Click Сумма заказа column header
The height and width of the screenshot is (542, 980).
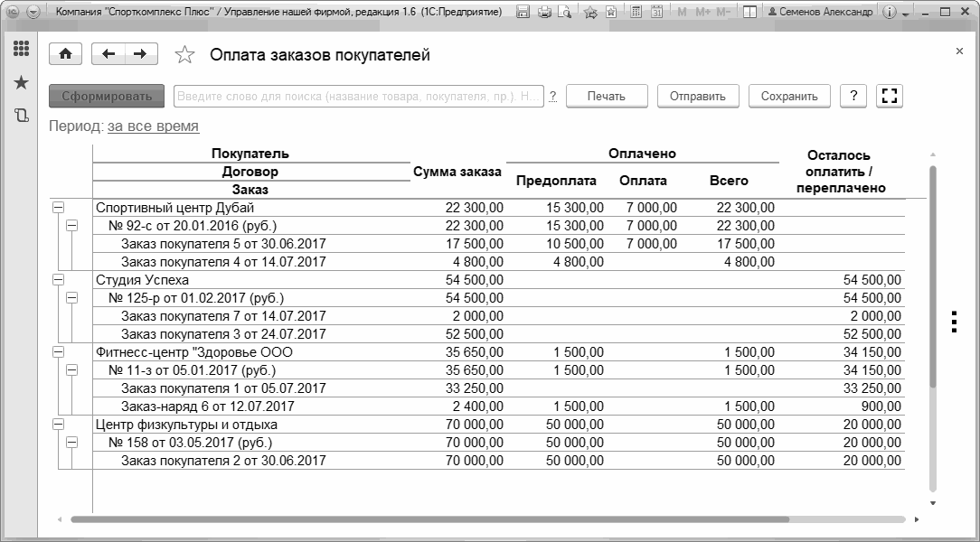(x=457, y=172)
